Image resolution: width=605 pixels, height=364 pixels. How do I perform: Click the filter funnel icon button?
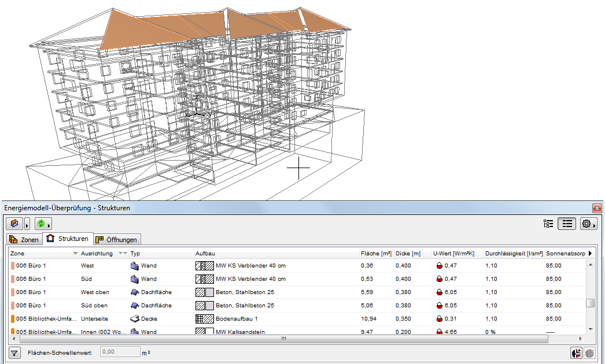(13, 352)
